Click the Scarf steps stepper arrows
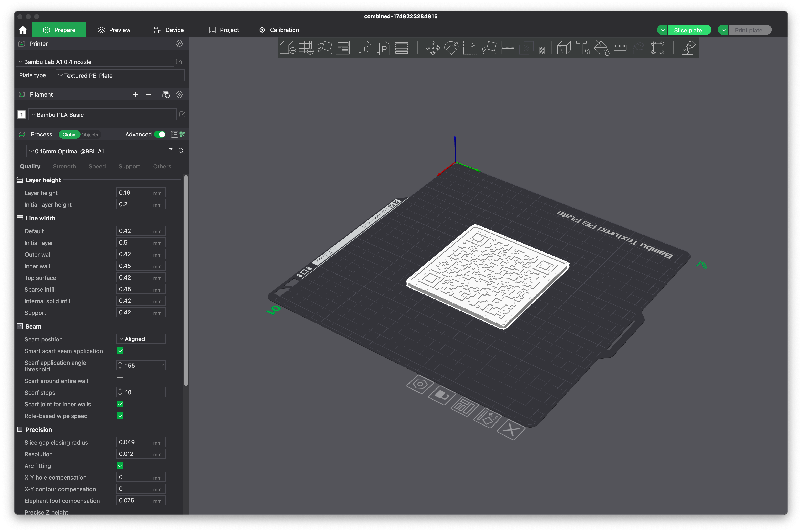Screen dimensions: 802x532 [x=120, y=392]
